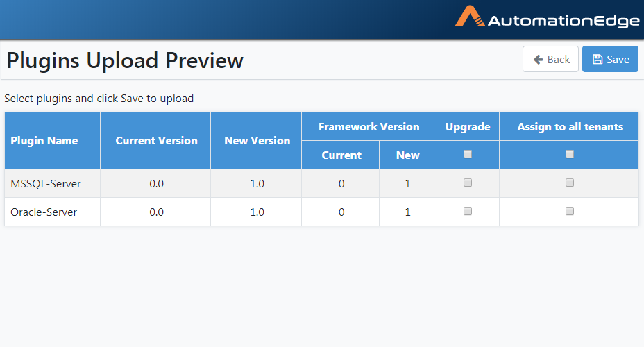Click MSSQL-Server new framework value 1
The width and height of the screenshot is (644, 347).
pyautogui.click(x=407, y=183)
